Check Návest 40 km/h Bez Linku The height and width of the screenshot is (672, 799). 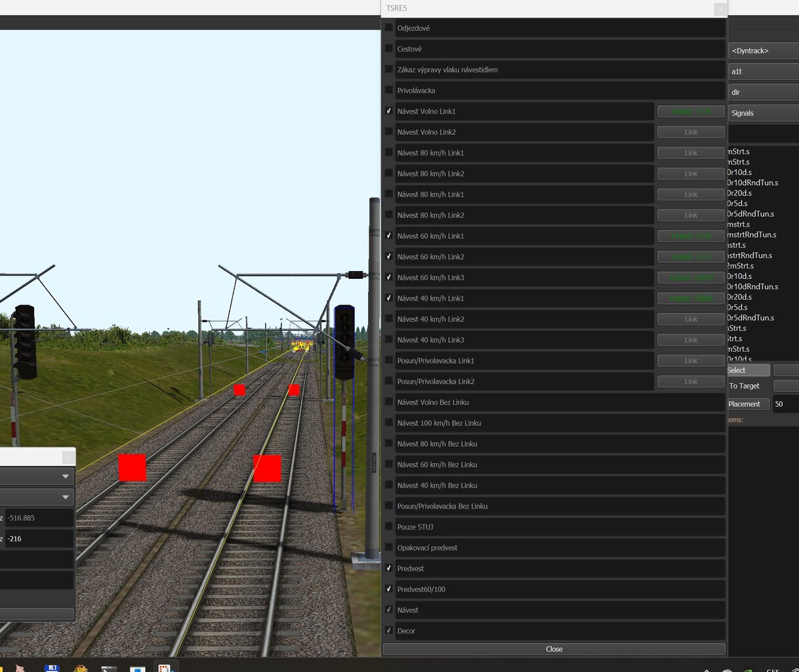click(x=389, y=485)
